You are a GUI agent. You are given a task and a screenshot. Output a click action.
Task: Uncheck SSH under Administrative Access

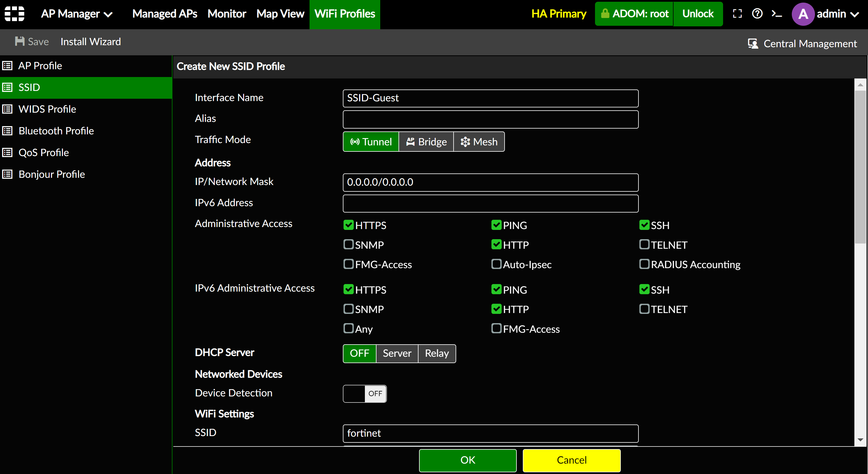pos(644,225)
